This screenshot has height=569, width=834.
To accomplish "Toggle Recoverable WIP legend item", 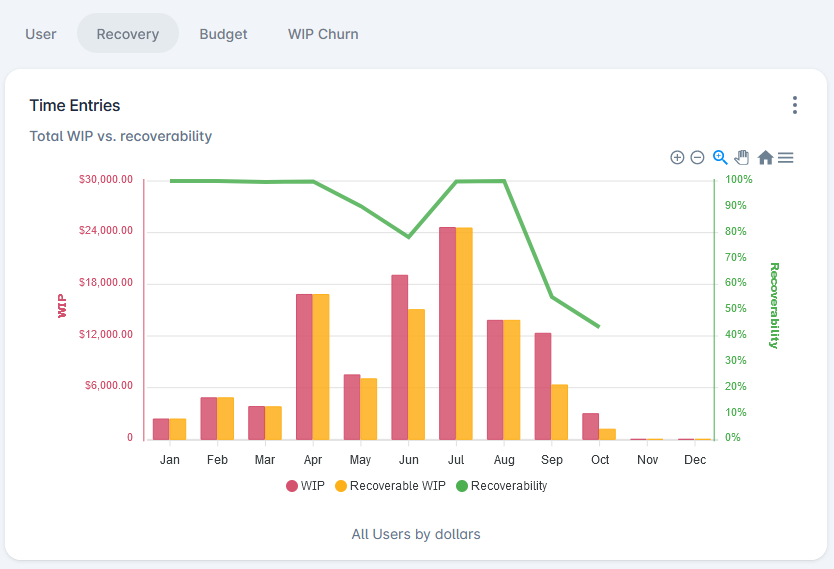I will 390,486.
